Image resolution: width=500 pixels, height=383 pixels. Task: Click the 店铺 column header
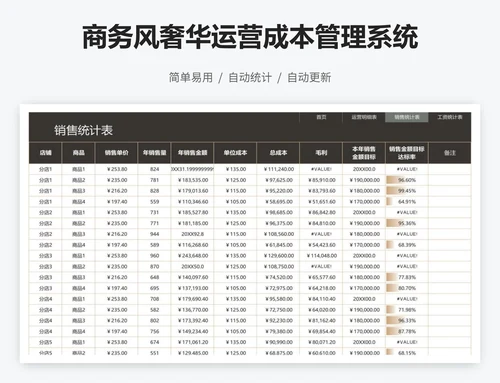[x=45, y=153]
